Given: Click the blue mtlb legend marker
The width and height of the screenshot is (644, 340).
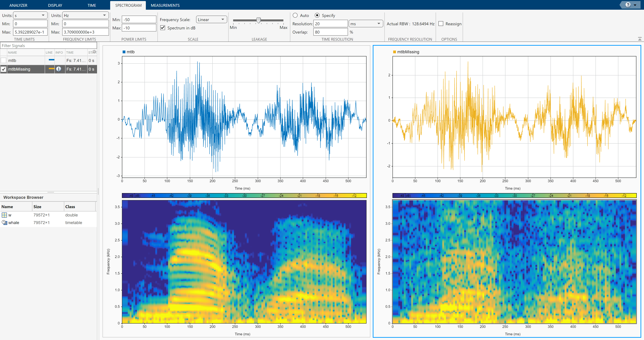Looking at the screenshot, I should [124, 52].
